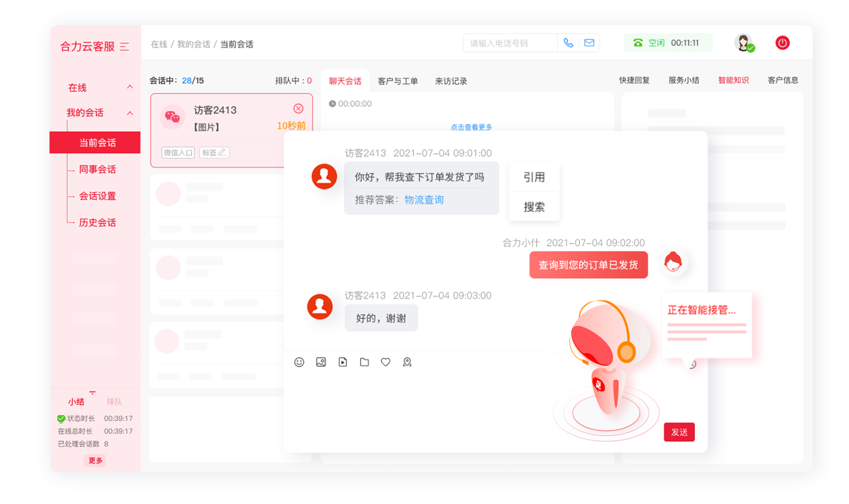
Task: Switch to the 客户与工单 tab
Action: pos(397,81)
